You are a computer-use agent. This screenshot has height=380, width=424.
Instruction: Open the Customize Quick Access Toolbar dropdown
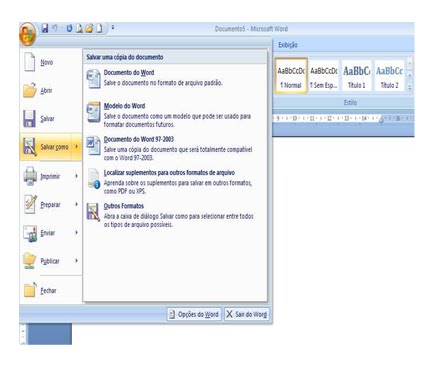pyautogui.click(x=113, y=28)
